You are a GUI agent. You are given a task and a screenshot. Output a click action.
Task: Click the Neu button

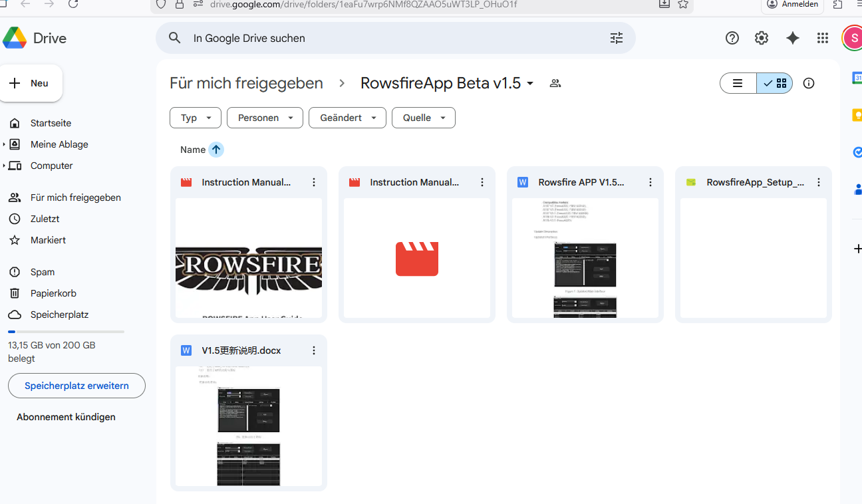coord(31,83)
